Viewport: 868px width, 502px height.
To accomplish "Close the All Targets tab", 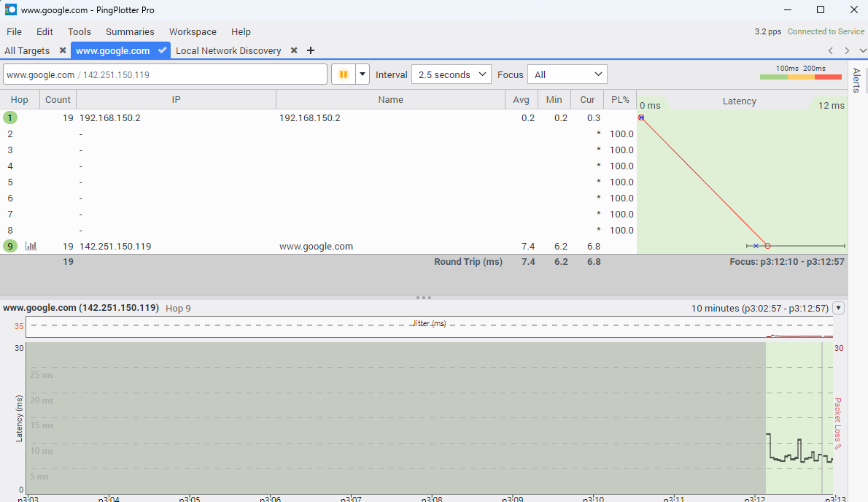I will (x=63, y=50).
